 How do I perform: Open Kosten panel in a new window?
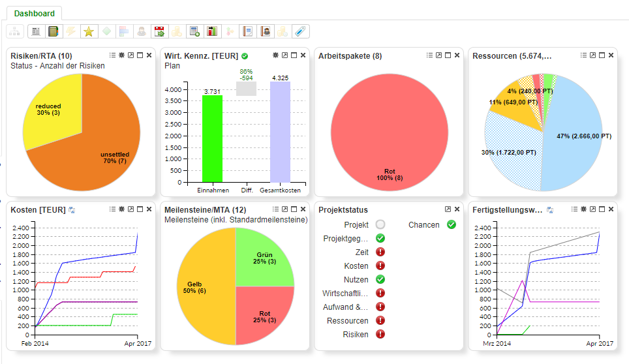[130, 209]
